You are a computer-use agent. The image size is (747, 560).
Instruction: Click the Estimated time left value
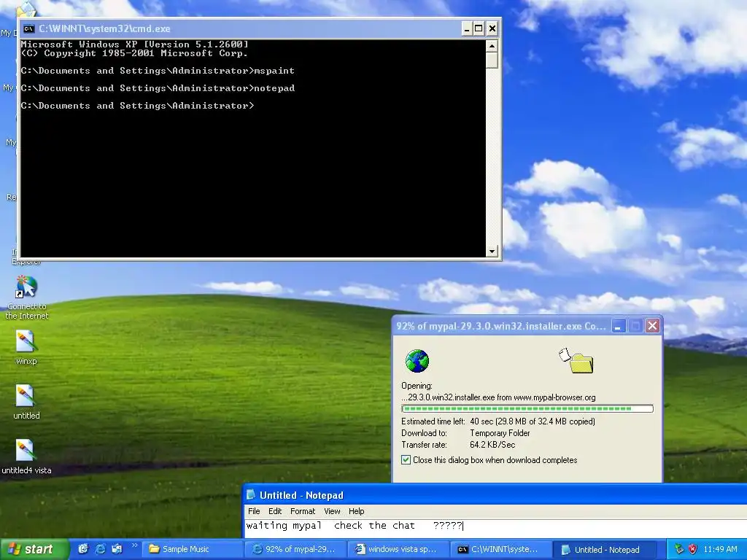[532, 421]
